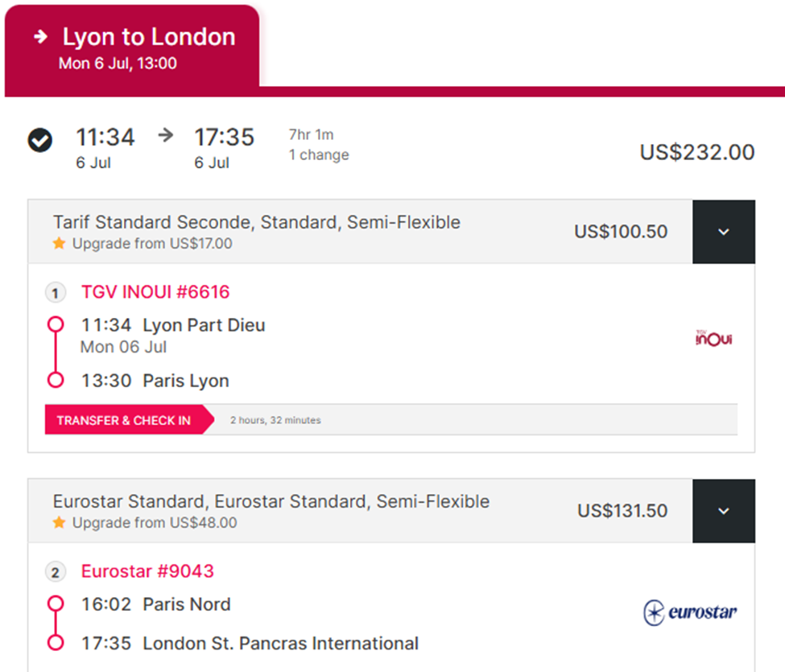This screenshot has width=785, height=672.
Task: Click the 2 hours 32 minutes transfer bar
Action: (391, 420)
